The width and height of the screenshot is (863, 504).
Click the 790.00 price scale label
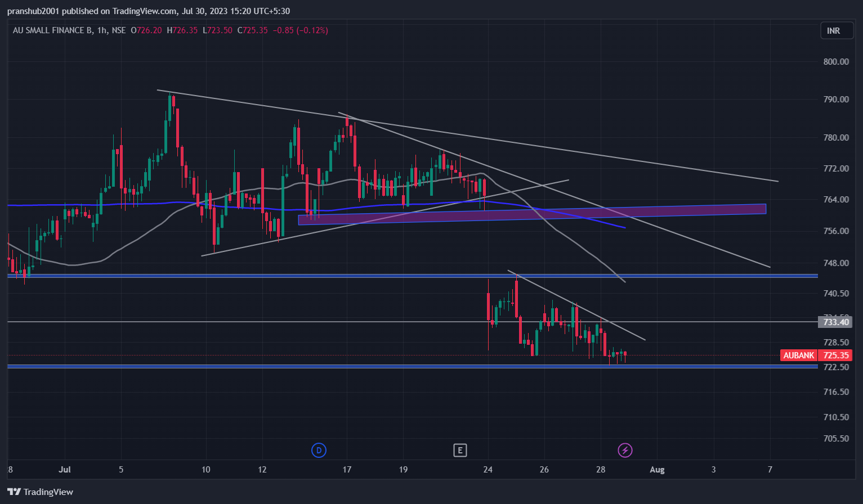836,100
